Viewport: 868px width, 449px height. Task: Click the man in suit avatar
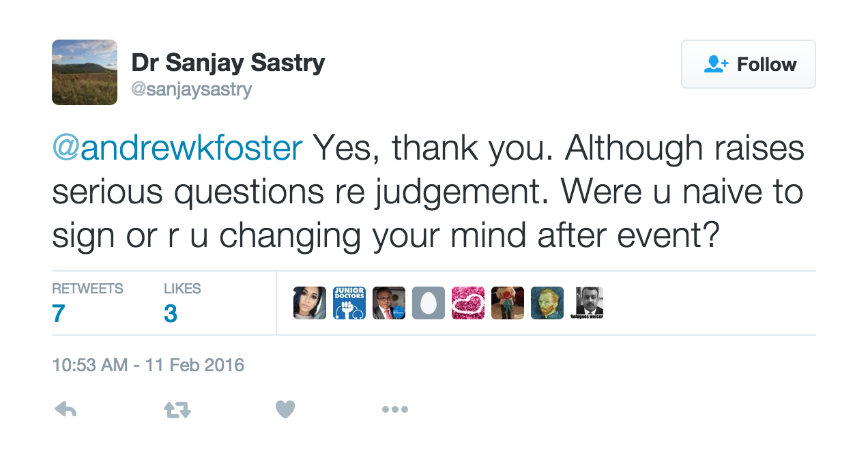(x=389, y=303)
